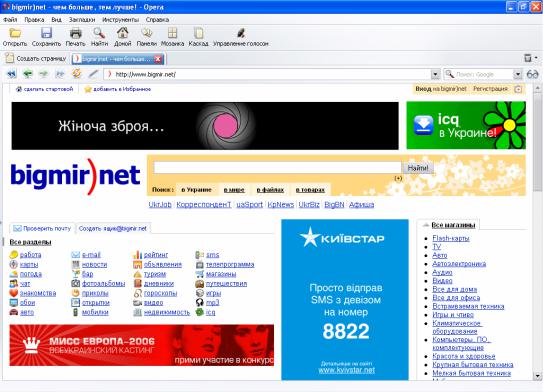This screenshot has width=543, height=392.
Task: Go back with green arrow
Action: (x=27, y=74)
